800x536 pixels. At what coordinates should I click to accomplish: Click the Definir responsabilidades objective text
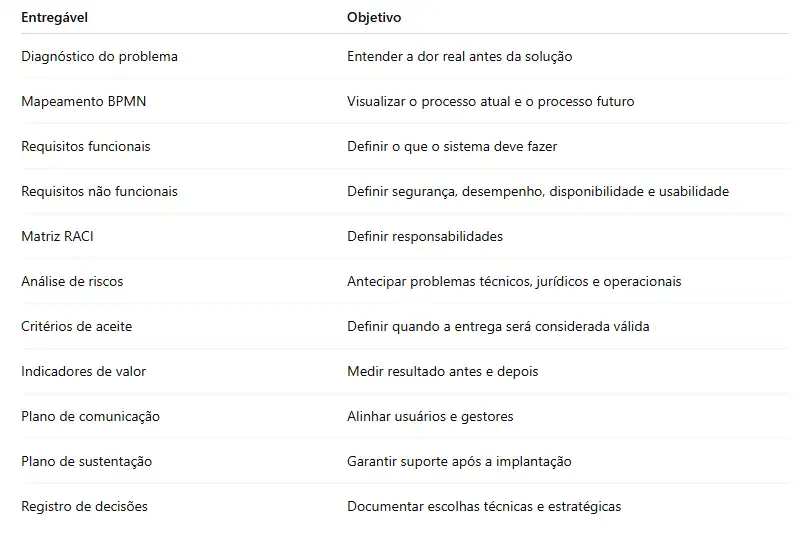pyautogui.click(x=425, y=236)
